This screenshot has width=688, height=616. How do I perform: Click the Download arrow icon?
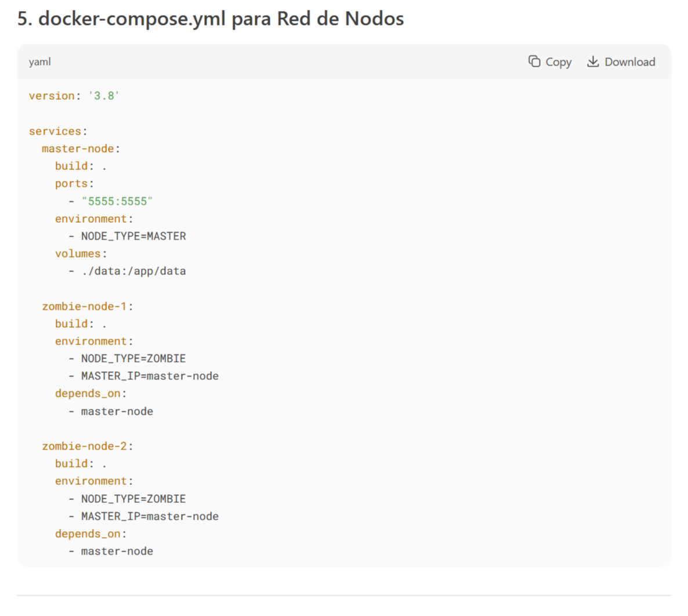click(x=593, y=61)
